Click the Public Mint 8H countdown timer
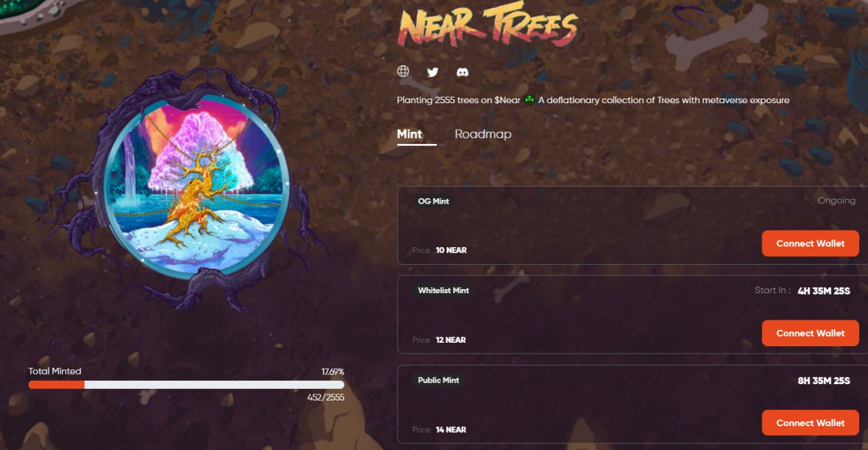 (x=824, y=380)
